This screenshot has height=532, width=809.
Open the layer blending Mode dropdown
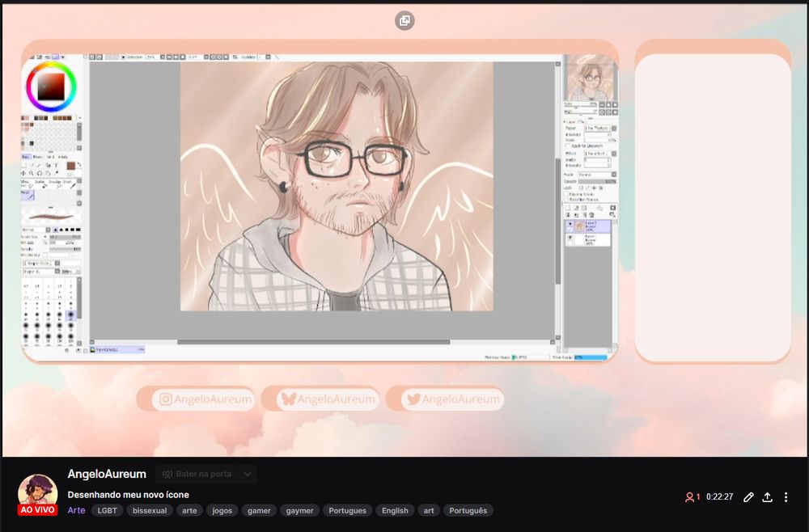[x=597, y=175]
